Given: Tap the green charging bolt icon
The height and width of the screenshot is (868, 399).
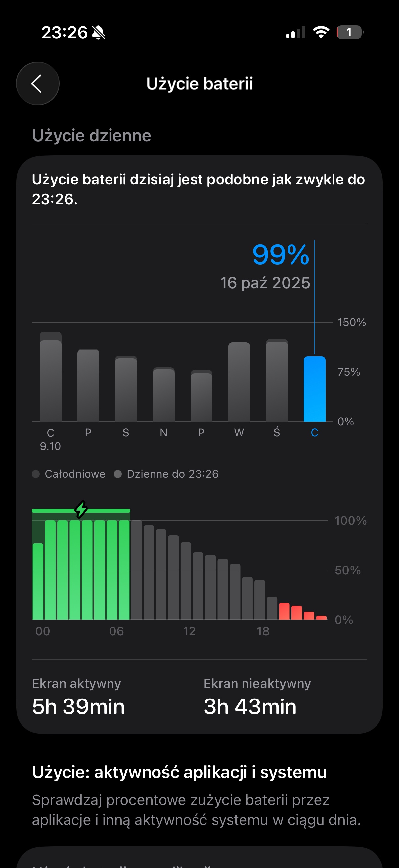Looking at the screenshot, I should coord(81,509).
